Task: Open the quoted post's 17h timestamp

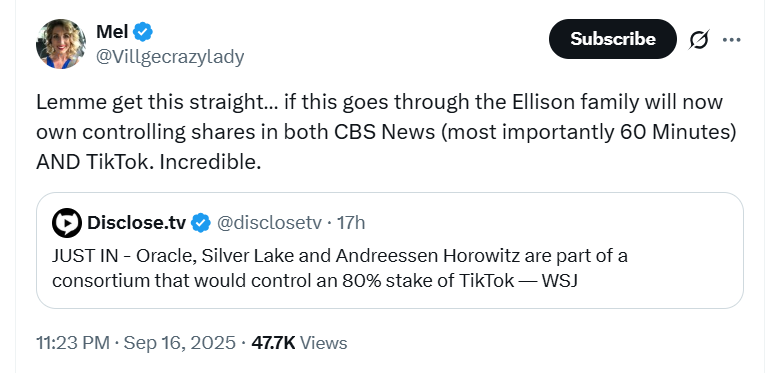Action: pyautogui.click(x=351, y=223)
